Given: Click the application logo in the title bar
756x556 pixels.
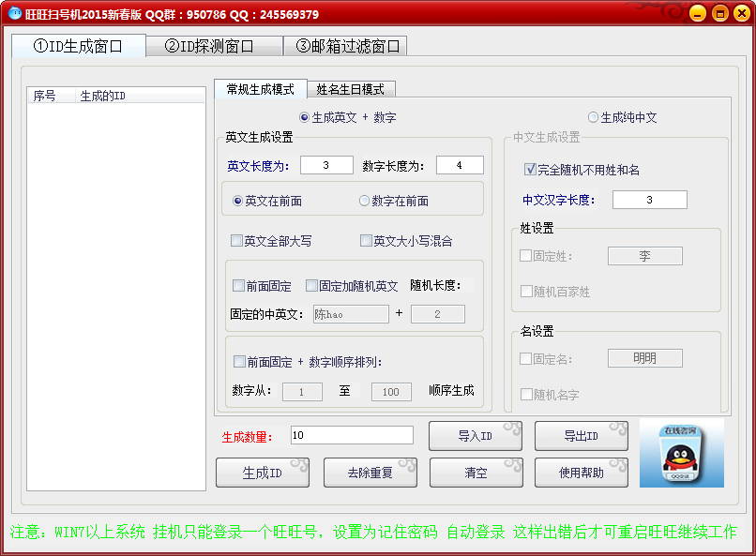Looking at the screenshot, I should (x=14, y=13).
